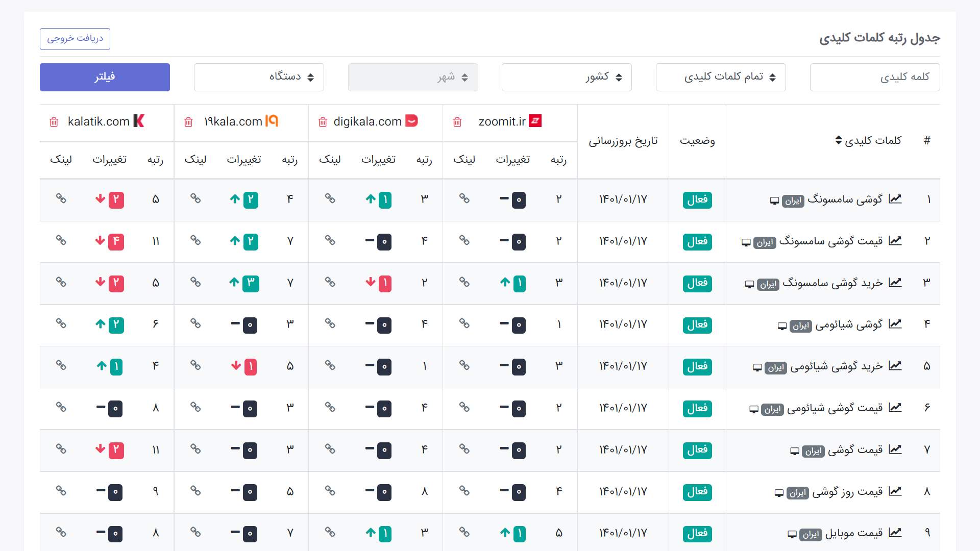Open 19kala.com link icon in row ۱
The height and width of the screenshot is (551, 980).
(195, 198)
